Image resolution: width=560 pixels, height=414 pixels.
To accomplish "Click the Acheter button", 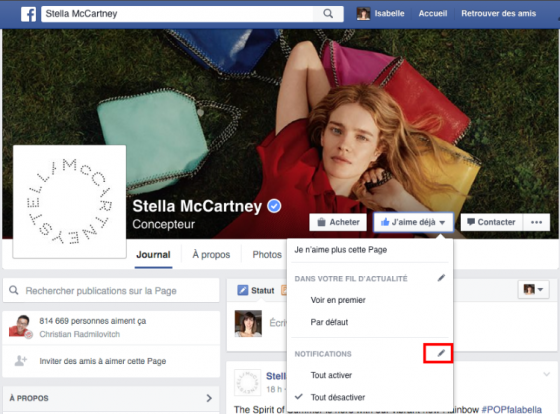I will click(x=338, y=222).
